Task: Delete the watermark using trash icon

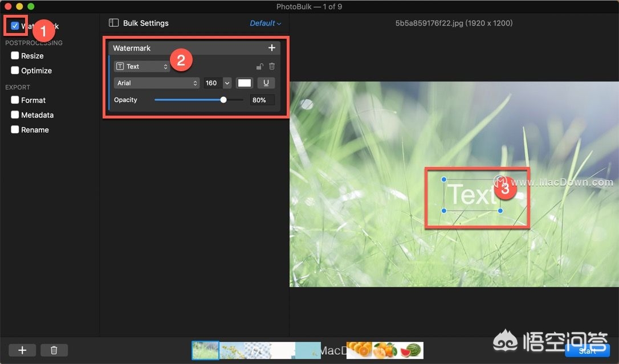Action: [272, 67]
